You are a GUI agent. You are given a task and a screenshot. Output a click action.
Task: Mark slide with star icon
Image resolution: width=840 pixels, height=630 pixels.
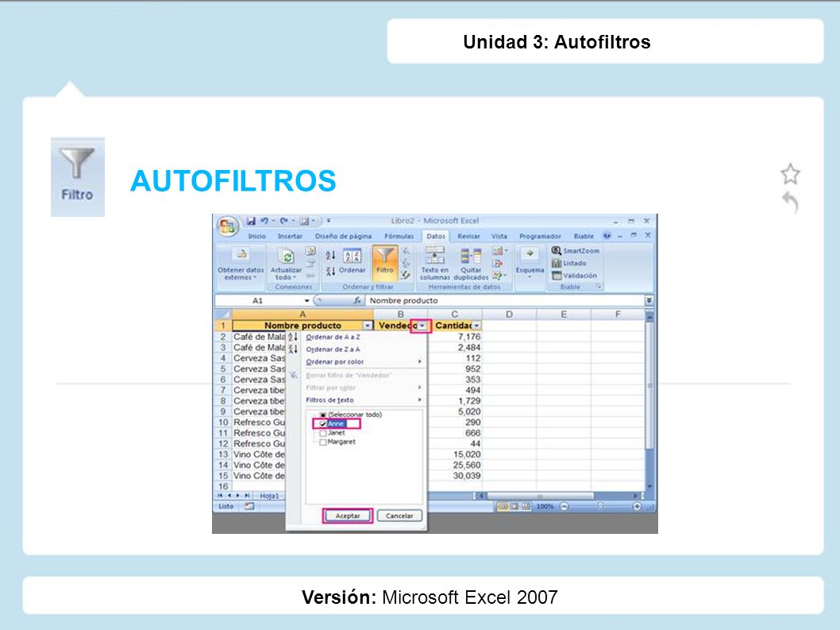pyautogui.click(x=790, y=174)
